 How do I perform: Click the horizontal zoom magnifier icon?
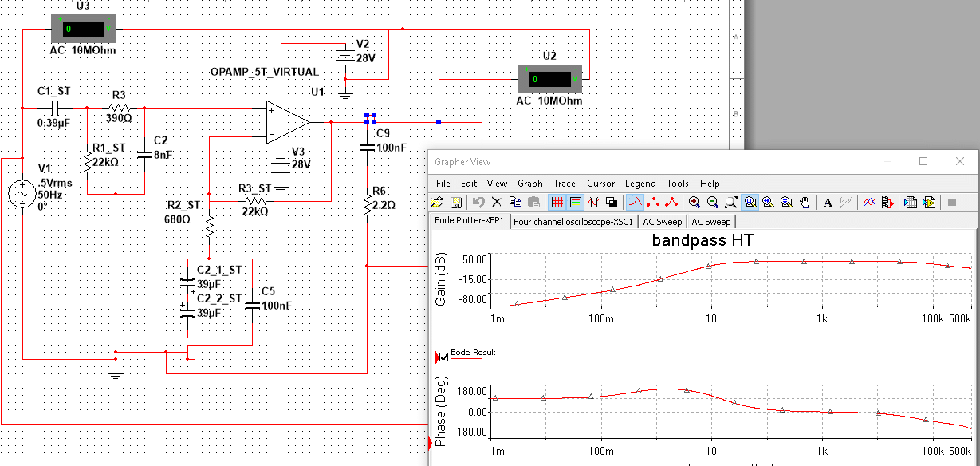769,203
